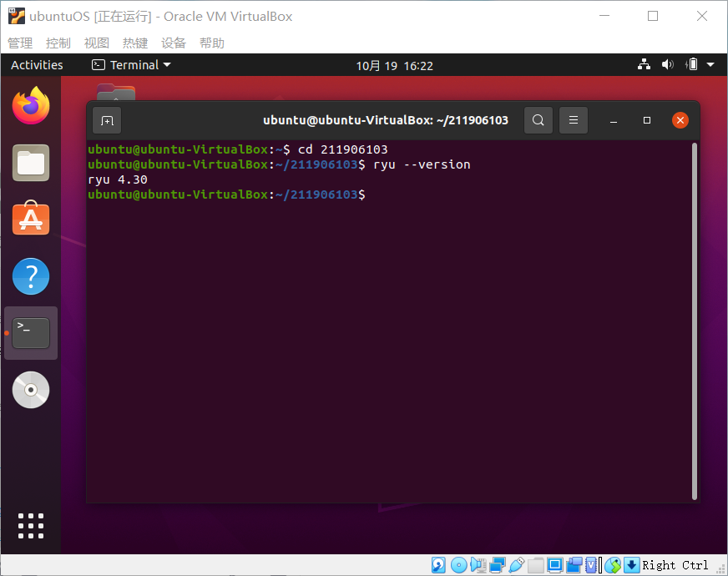The width and height of the screenshot is (728, 576).
Task: Open the Terminal app menu dropdown
Action: [x=131, y=65]
